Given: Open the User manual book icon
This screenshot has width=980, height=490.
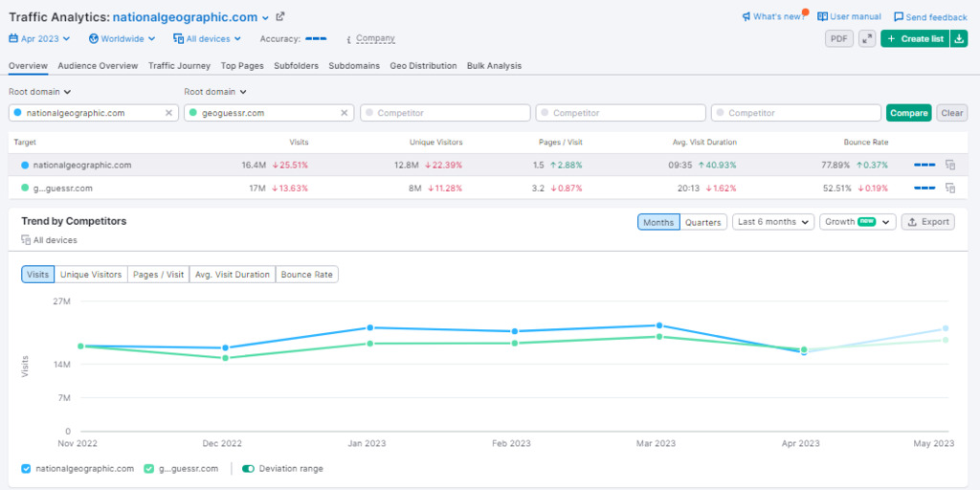Looking at the screenshot, I should 822,17.
